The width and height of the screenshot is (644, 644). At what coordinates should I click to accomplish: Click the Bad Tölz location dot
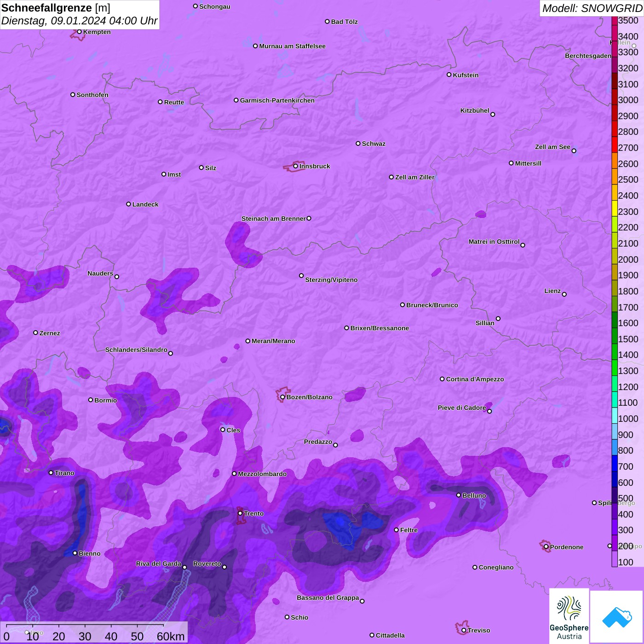point(327,22)
